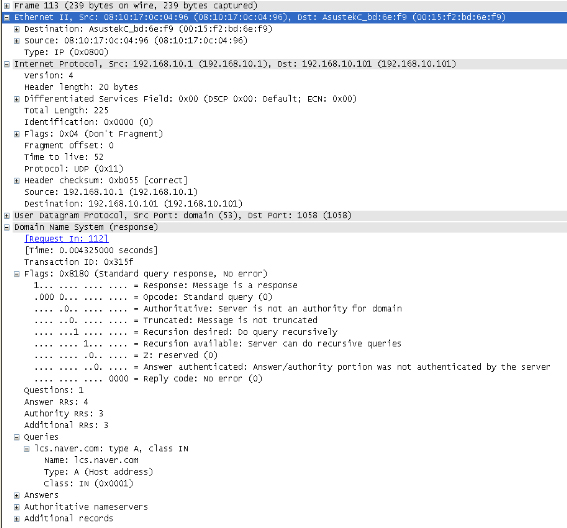The width and height of the screenshot is (567, 528).
Task: Expand the Header checksum 0xb055 field
Action: click(17, 180)
